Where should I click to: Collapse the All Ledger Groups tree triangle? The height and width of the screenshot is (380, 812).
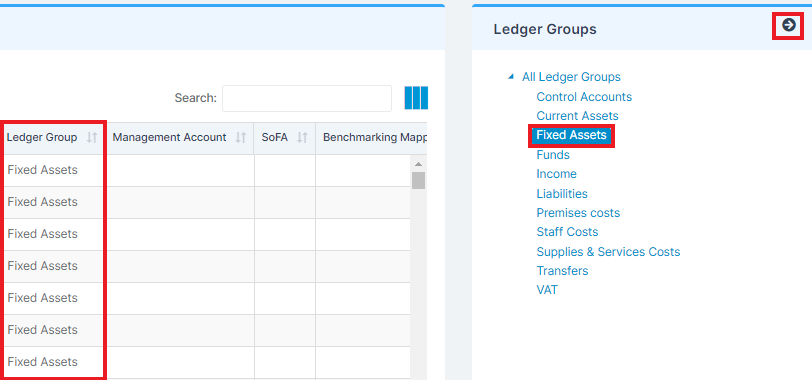511,77
